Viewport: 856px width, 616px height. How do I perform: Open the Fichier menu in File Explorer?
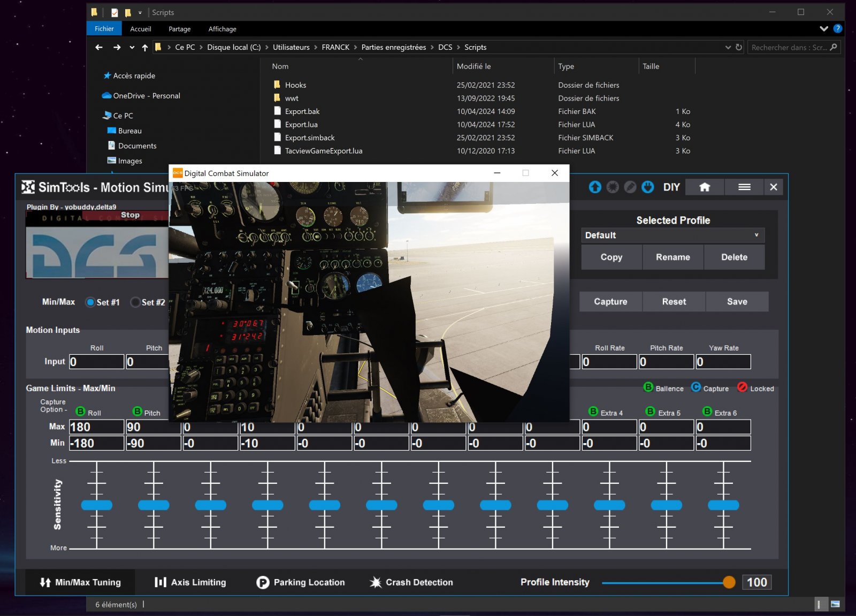pos(104,29)
